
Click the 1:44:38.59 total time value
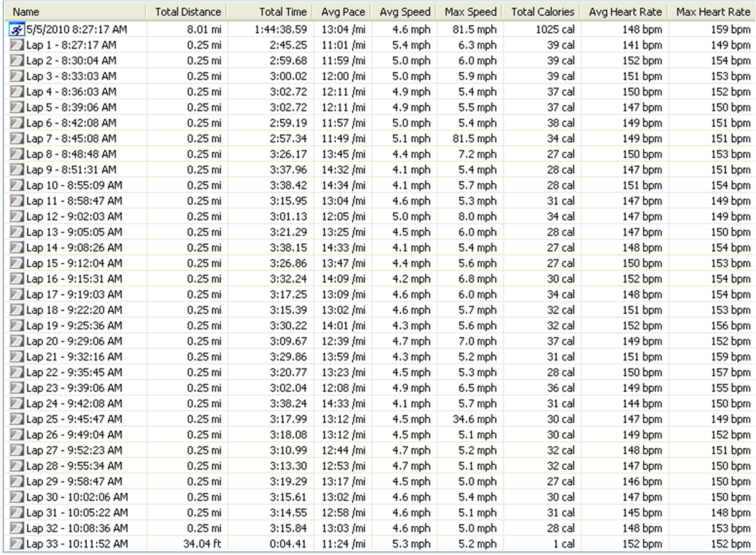click(280, 29)
